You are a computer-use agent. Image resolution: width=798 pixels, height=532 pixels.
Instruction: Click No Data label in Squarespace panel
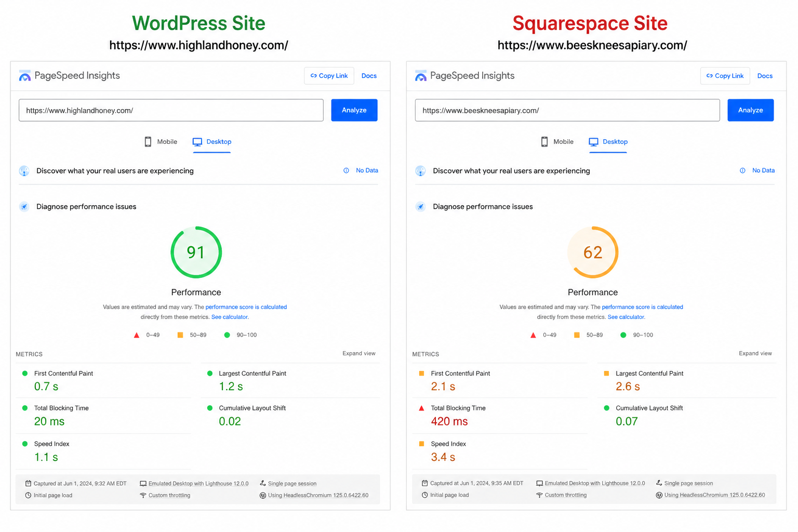click(763, 170)
